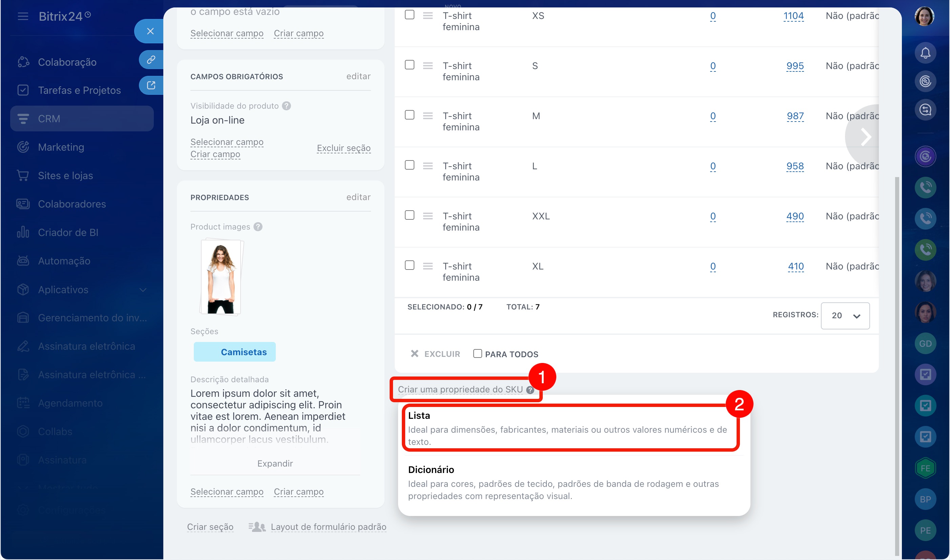Image resolution: width=950 pixels, height=560 pixels.
Task: Click help icon beside Criar uma propriedade do SKU
Action: coord(530,390)
